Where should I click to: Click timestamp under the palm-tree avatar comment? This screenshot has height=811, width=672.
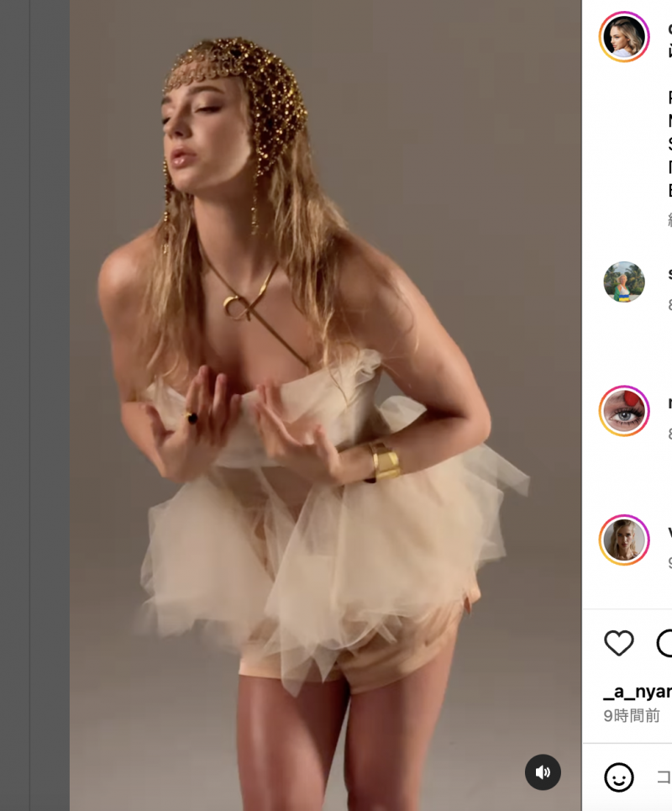pos(669,304)
